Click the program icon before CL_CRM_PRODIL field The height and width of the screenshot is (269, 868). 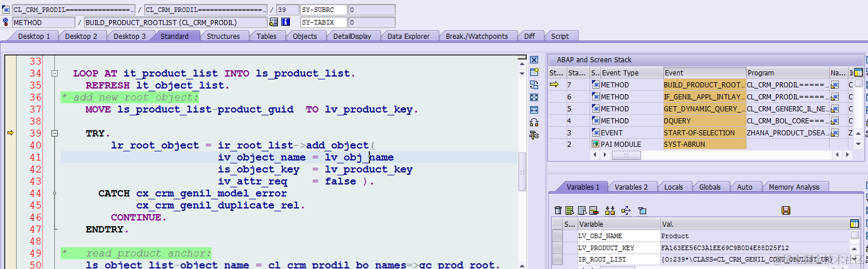coord(6,10)
